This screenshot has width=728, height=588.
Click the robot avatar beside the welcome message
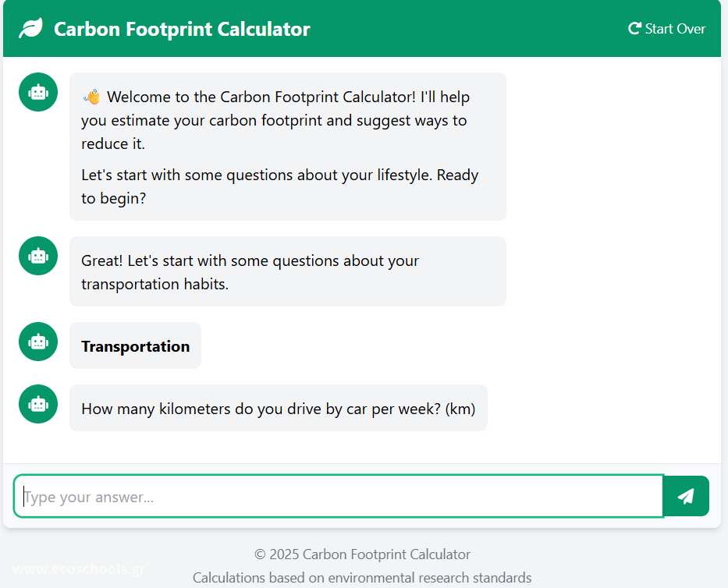(x=38, y=92)
